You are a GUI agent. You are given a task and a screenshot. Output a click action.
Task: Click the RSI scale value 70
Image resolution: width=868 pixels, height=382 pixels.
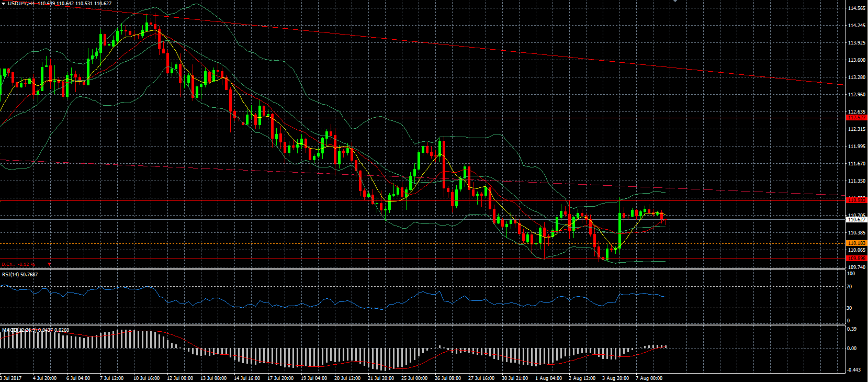point(850,287)
